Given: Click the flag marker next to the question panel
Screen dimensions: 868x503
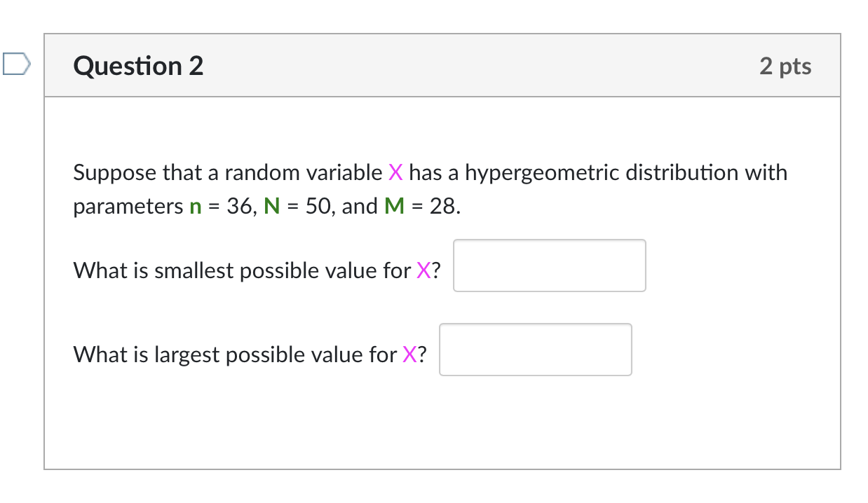Looking at the screenshot, I should 15,64.
